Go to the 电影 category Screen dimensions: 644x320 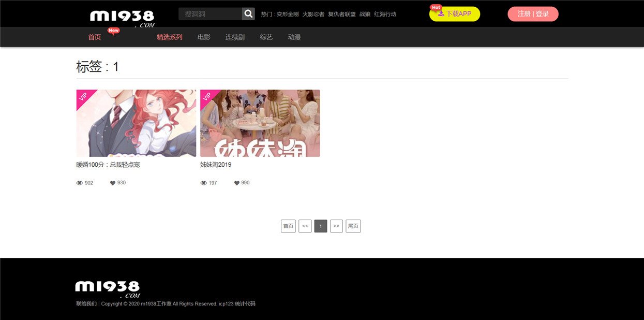pyautogui.click(x=204, y=37)
